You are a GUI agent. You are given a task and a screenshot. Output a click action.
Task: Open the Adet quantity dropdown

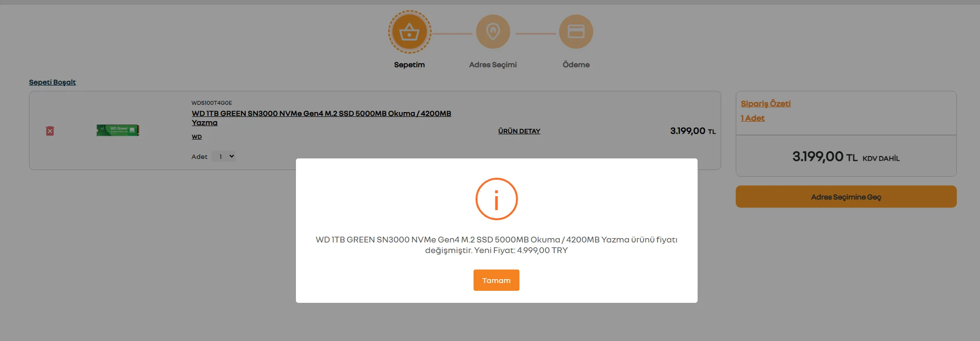[x=224, y=156]
